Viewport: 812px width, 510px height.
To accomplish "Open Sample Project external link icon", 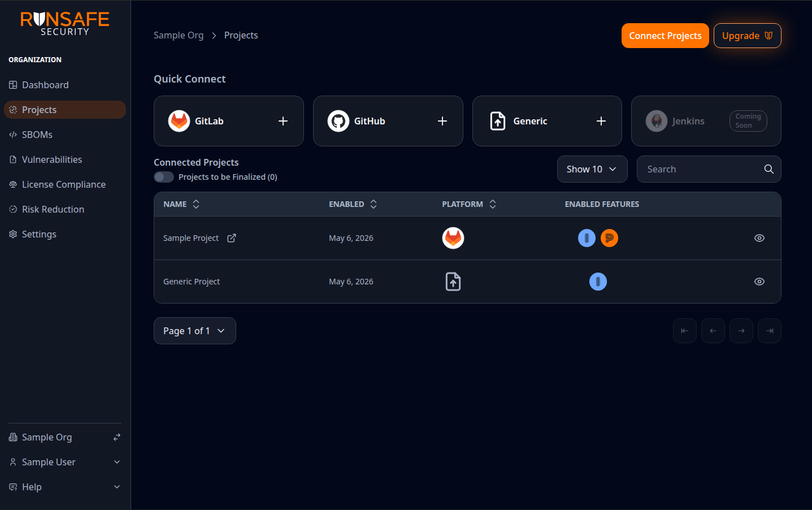I will tap(232, 238).
